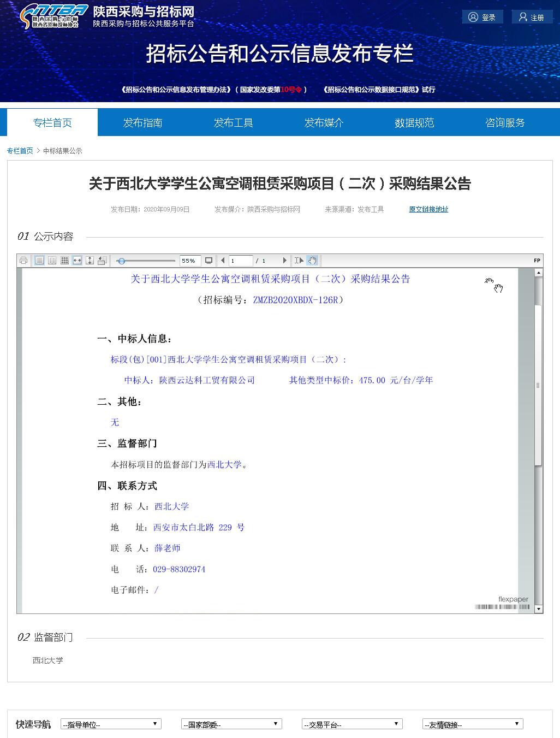Switch to single page view mode
This screenshot has width=560, height=738.
point(39,261)
